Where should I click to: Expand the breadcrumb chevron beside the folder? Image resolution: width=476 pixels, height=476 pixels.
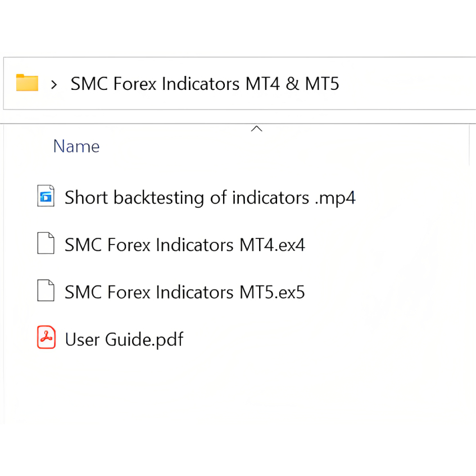(x=54, y=85)
